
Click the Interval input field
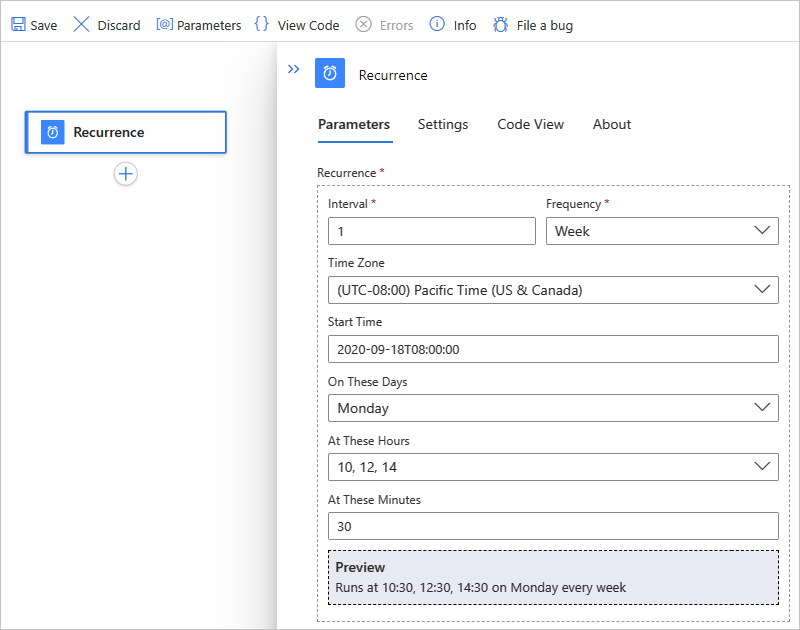(431, 231)
